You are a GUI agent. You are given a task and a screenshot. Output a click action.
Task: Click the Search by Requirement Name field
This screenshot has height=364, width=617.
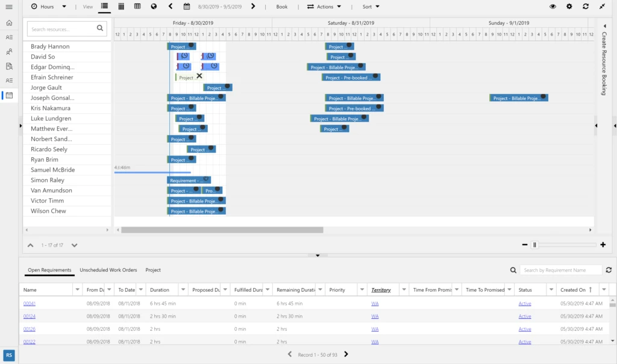[x=561, y=270]
